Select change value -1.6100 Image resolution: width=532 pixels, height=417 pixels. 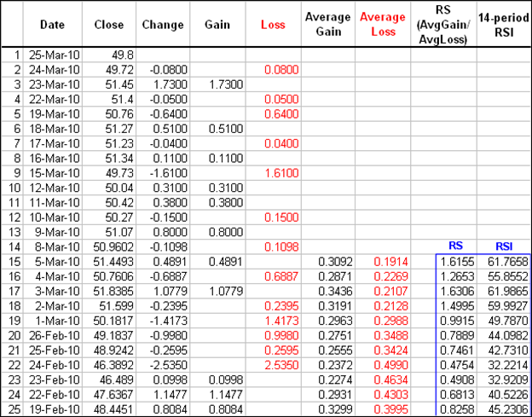click(168, 173)
